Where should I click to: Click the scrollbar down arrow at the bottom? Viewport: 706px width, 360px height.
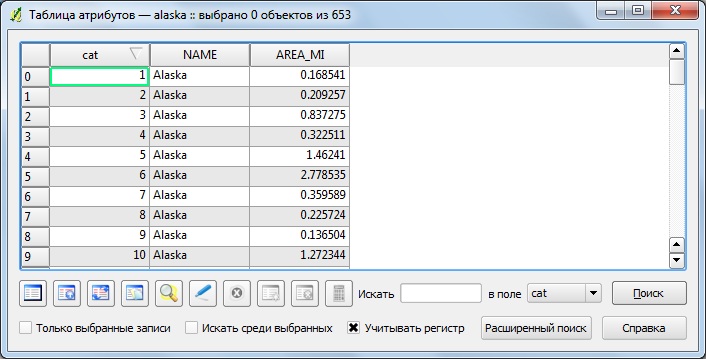(677, 260)
